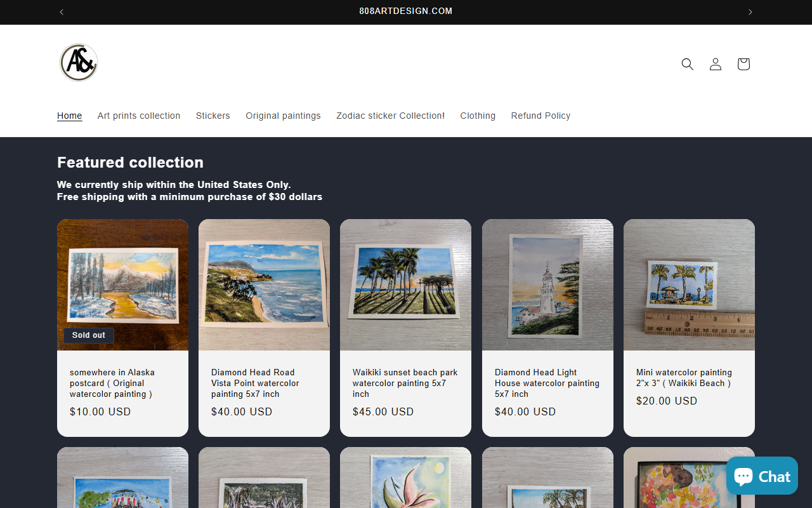Screen dimensions: 812x508
Task: Click 808ARTDESIGN.COM announcement text
Action: point(406,11)
